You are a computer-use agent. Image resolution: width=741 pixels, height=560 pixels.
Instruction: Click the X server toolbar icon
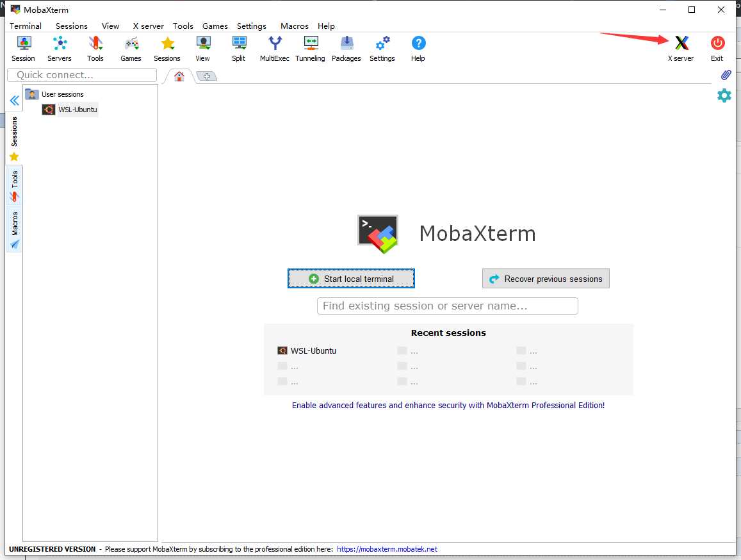(x=681, y=49)
